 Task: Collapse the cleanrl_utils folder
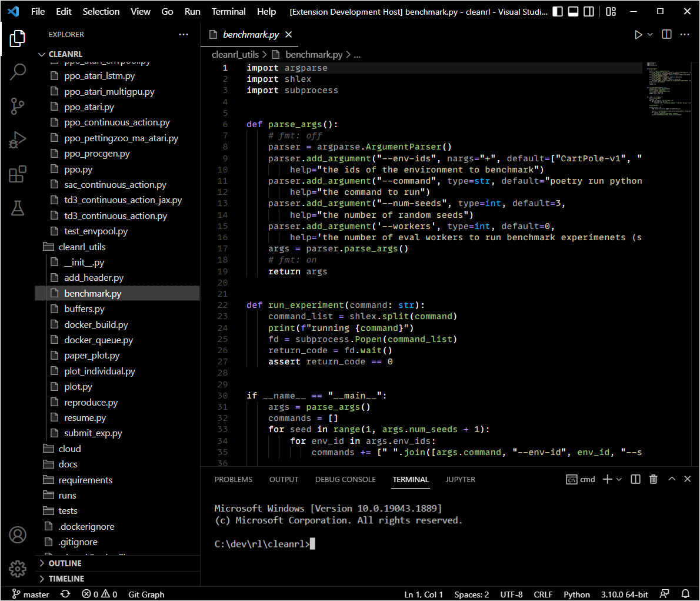pyautogui.click(x=118, y=247)
